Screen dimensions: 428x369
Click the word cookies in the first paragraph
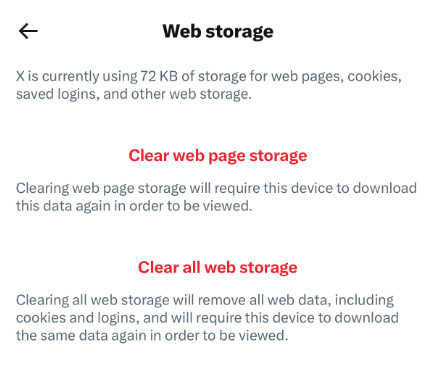tap(375, 77)
